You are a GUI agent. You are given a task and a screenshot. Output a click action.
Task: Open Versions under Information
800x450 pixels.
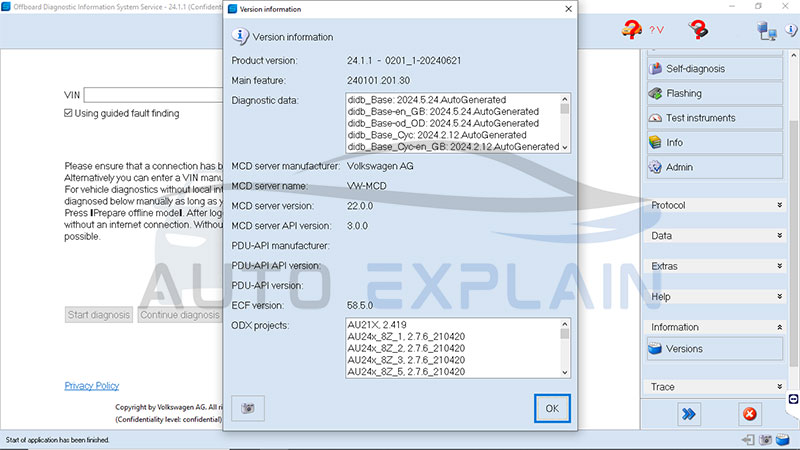pyautogui.click(x=715, y=349)
